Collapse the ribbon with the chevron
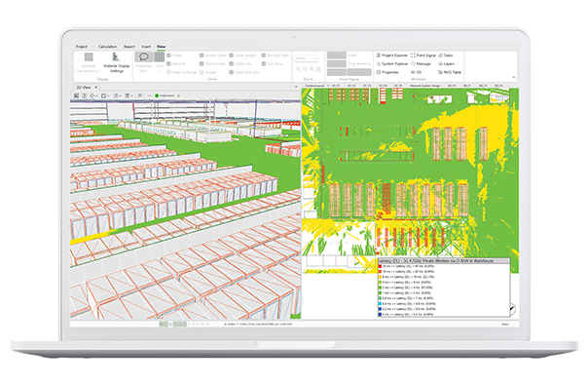588x384 pixels. pyautogui.click(x=513, y=77)
